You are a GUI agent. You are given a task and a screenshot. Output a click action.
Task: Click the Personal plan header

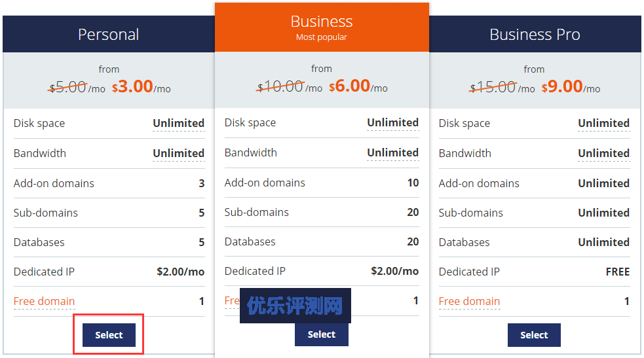[x=108, y=35]
